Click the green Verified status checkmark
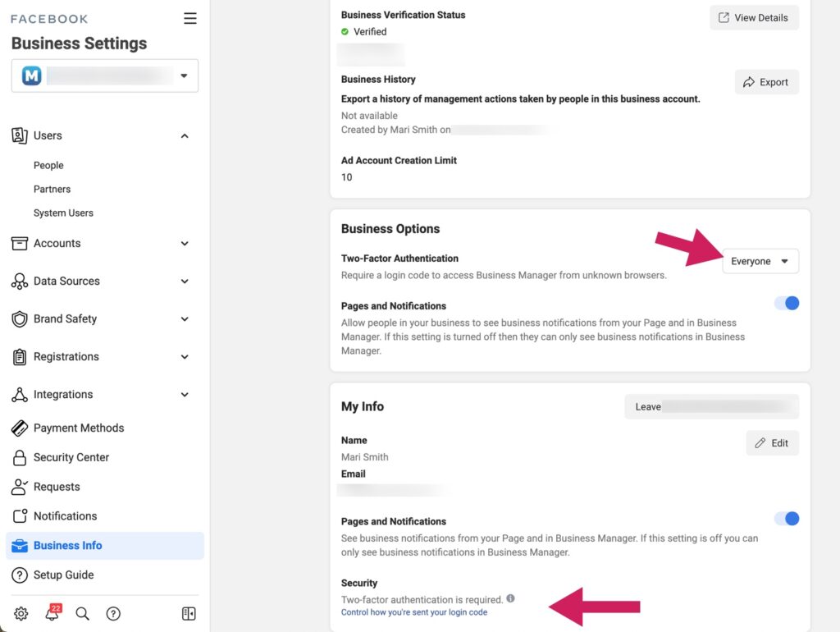 345,32
